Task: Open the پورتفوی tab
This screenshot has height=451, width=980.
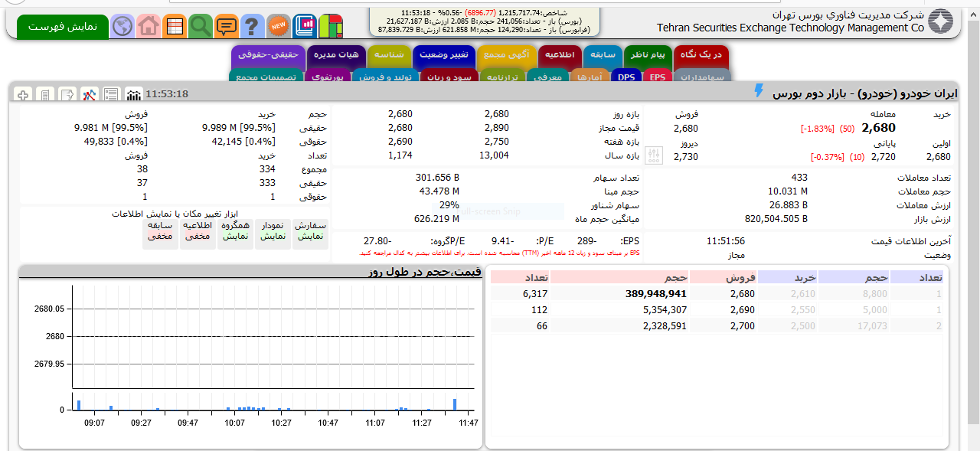Action: point(328,77)
